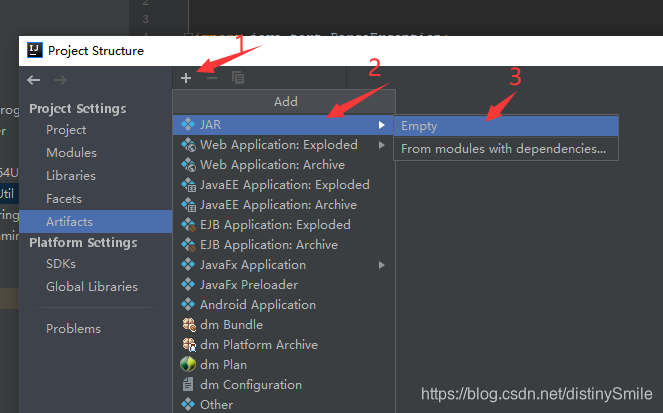663x413 pixels.
Task: Click the JavaEE Application: Archive icon
Action: click(188, 205)
